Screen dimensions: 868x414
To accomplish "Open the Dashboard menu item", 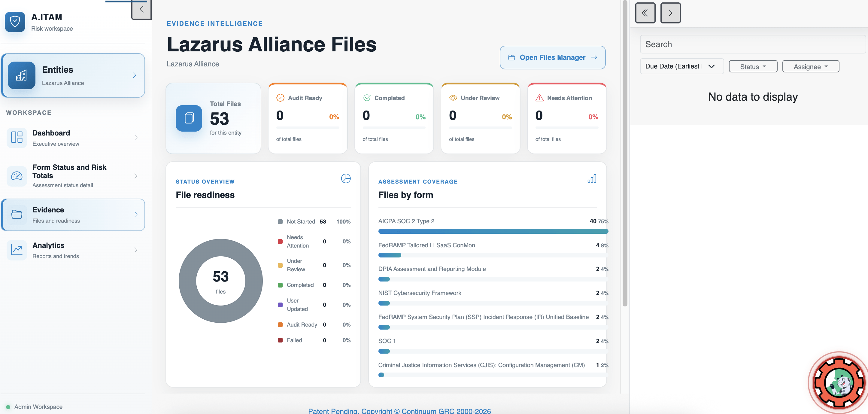I will pyautogui.click(x=73, y=138).
